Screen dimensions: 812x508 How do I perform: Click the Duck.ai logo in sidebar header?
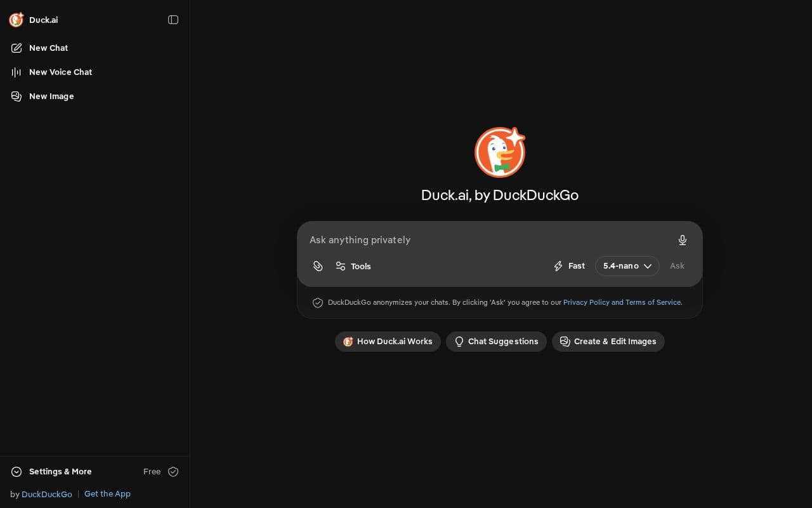tap(16, 20)
